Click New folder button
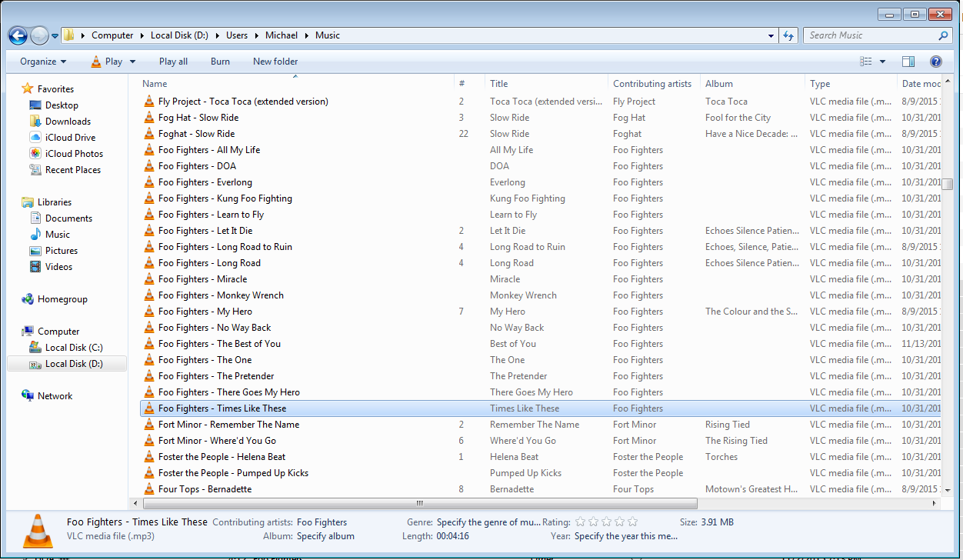 point(275,62)
